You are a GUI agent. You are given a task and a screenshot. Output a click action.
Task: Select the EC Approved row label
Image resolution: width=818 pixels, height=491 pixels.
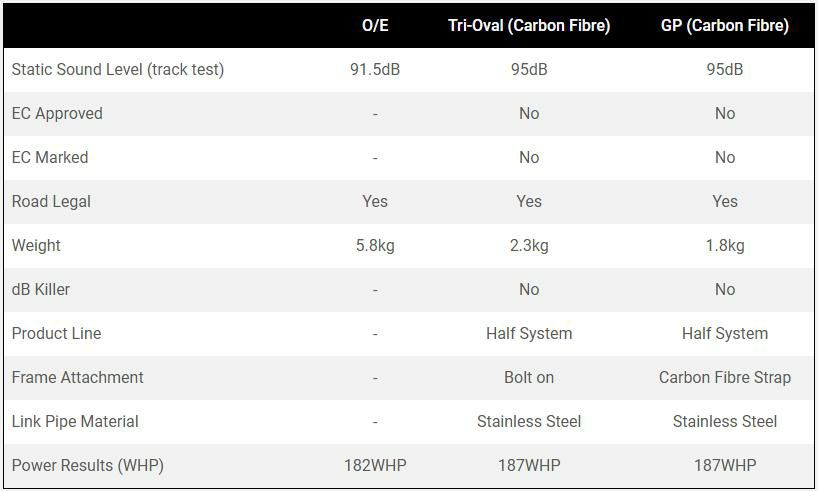click(57, 114)
